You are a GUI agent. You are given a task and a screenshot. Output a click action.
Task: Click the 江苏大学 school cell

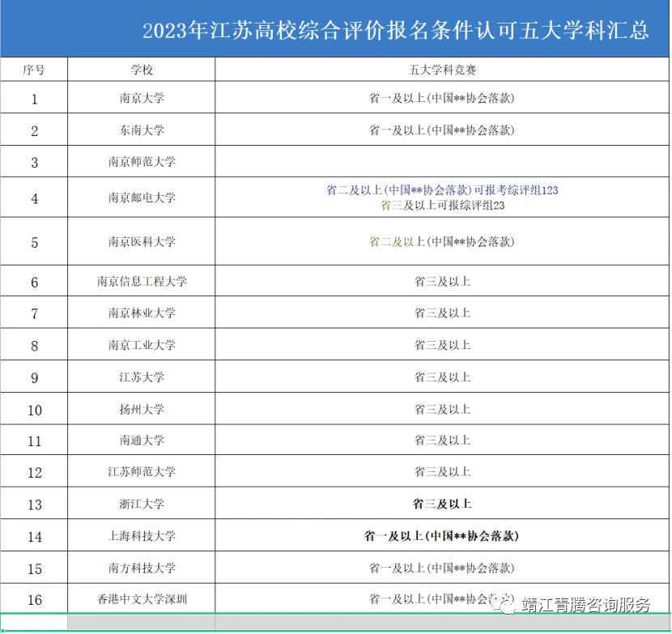pyautogui.click(x=142, y=377)
